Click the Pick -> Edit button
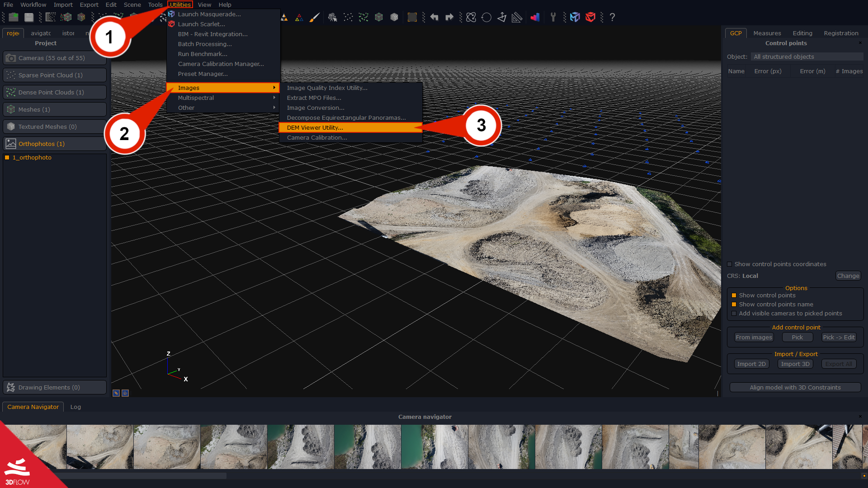The width and height of the screenshot is (868, 488). coord(839,338)
